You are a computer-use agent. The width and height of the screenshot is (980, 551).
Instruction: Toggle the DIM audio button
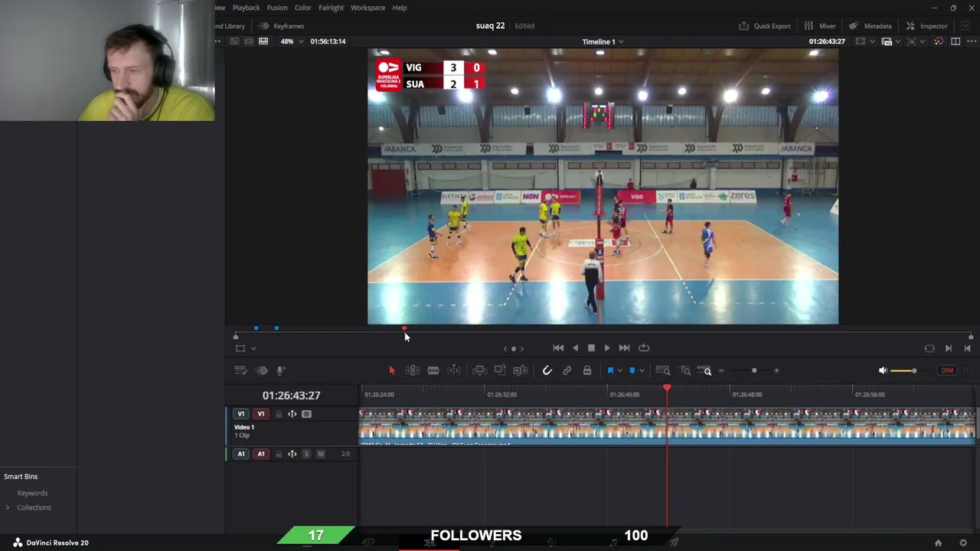coord(947,370)
